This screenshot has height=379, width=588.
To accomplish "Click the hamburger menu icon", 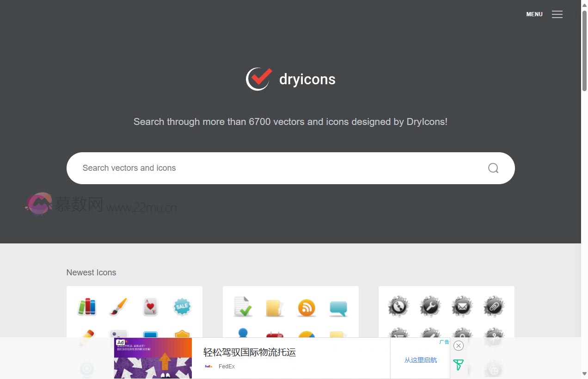I will (x=557, y=14).
